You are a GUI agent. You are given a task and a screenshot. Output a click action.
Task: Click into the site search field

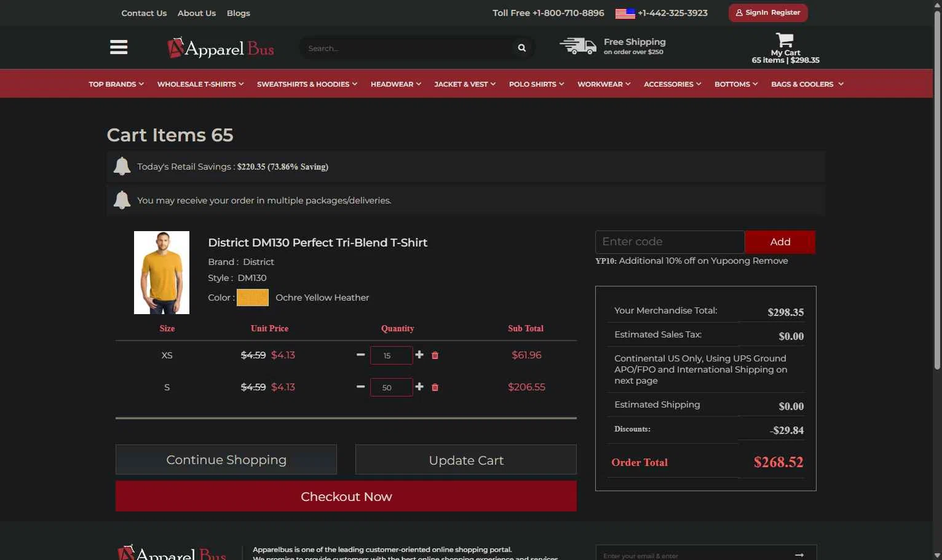(x=406, y=48)
